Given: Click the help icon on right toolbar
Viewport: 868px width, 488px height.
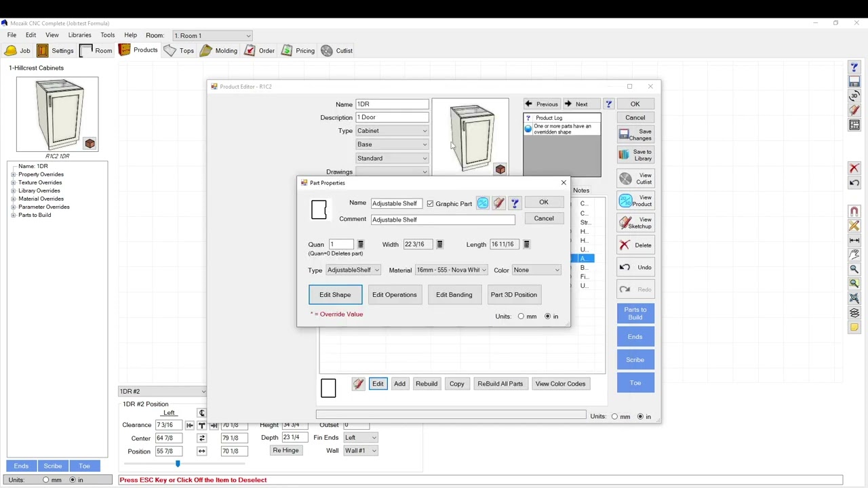Looking at the screenshot, I should tap(854, 67).
